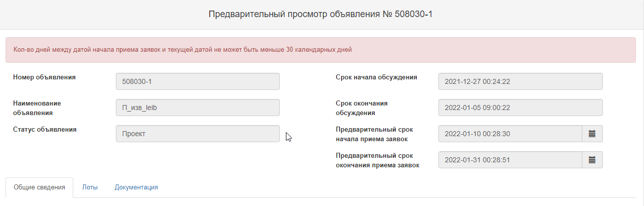Click the 2022-01-10 00:28:30 date input
The height and width of the screenshot is (206, 644).
point(510,134)
